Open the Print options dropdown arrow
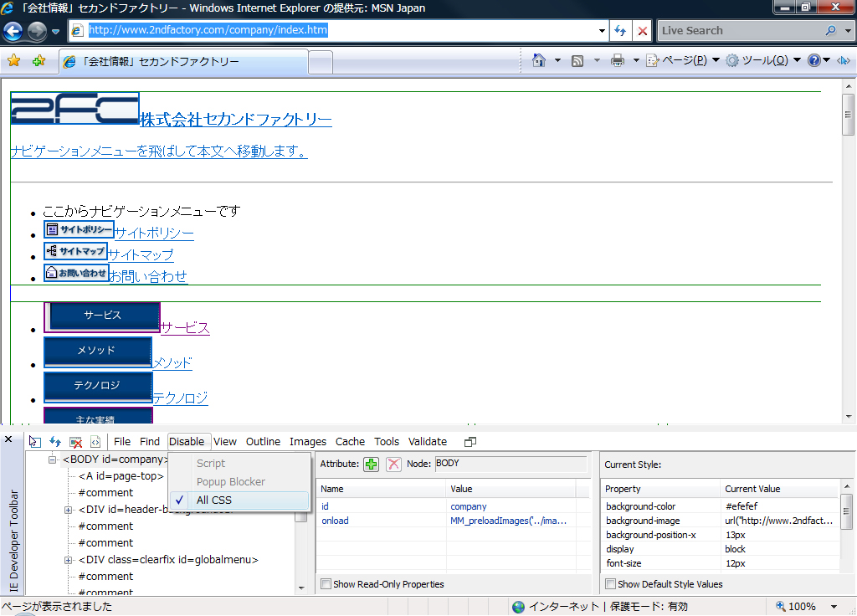 pyautogui.click(x=636, y=60)
